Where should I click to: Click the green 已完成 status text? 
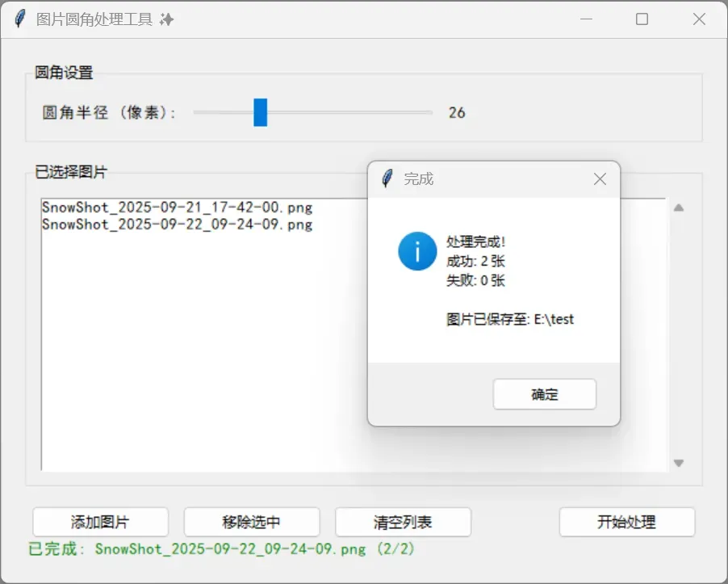(x=221, y=548)
